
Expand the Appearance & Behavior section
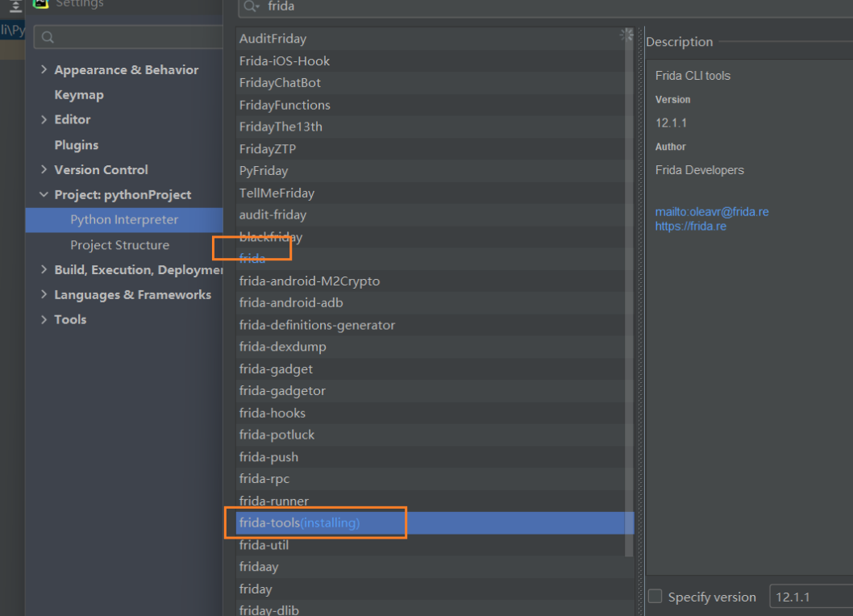[x=44, y=69]
